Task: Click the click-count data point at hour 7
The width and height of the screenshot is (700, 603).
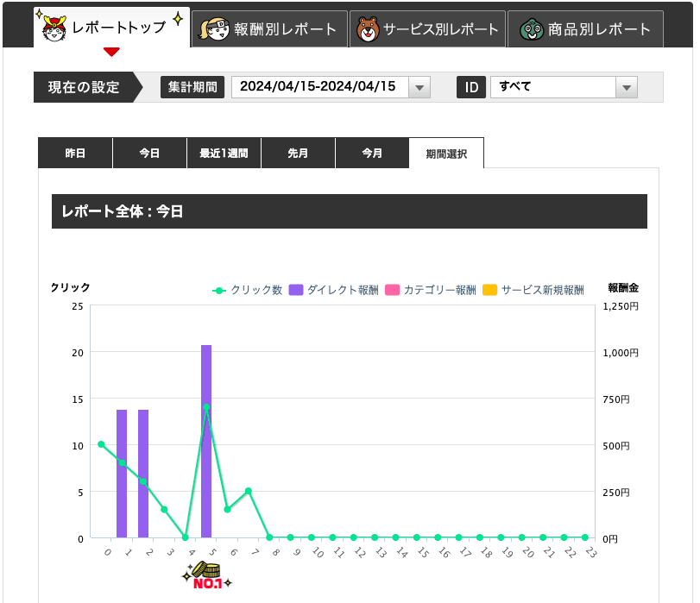Action: coord(249,491)
